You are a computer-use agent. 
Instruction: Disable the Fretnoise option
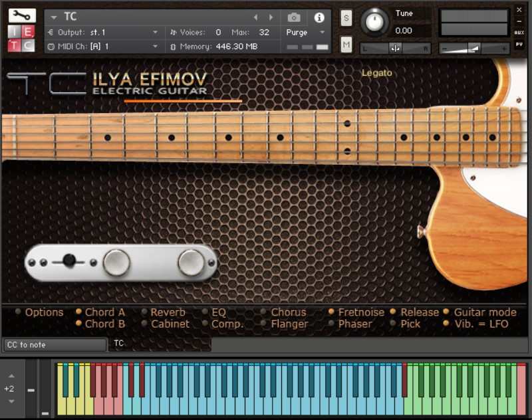[x=331, y=312]
